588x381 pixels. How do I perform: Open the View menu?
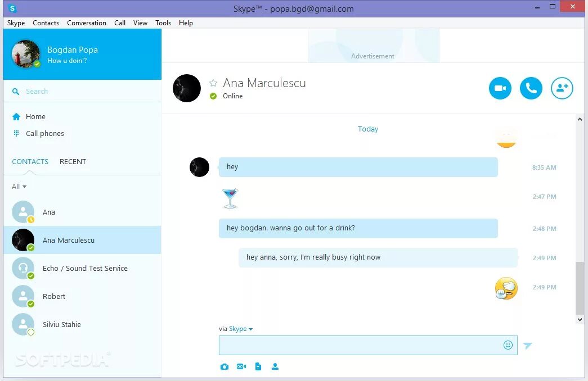[x=140, y=23]
